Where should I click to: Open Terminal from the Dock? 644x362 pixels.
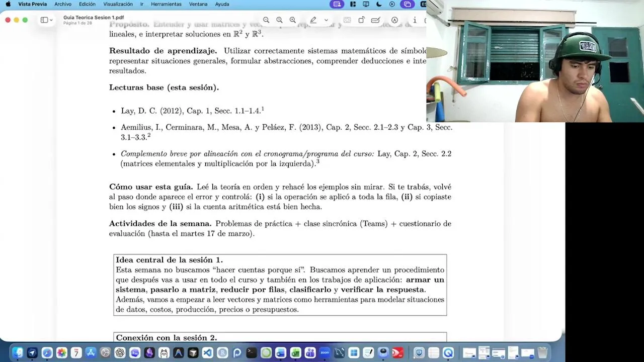252,352
